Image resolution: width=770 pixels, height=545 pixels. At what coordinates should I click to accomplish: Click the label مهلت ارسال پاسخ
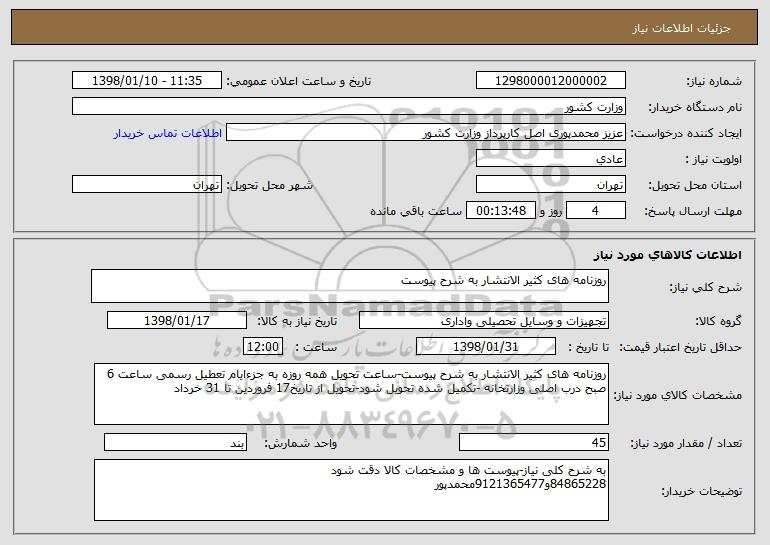pyautogui.click(x=693, y=211)
